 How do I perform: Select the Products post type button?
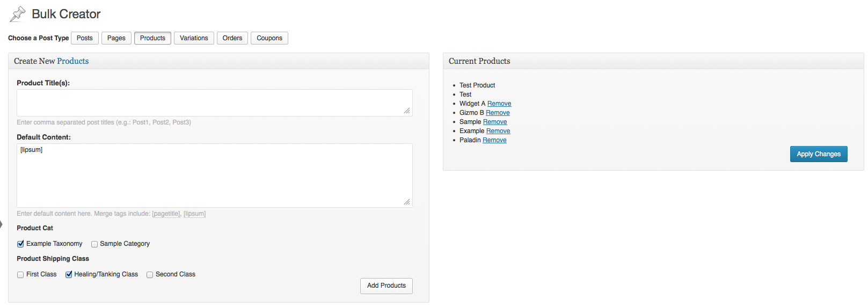click(x=153, y=38)
